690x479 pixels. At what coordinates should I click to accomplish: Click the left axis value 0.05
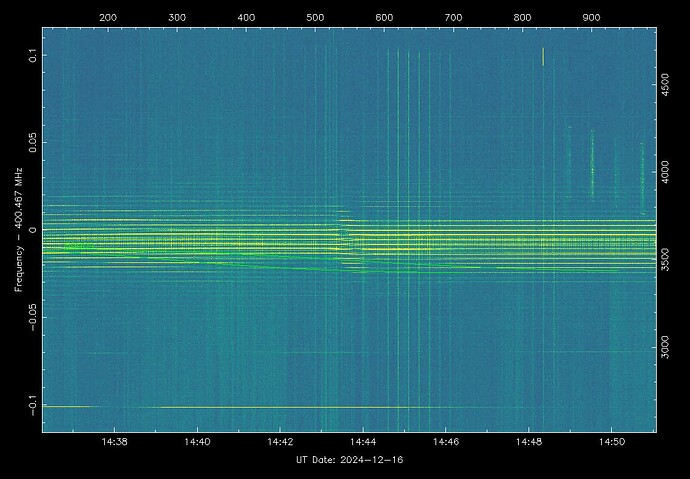pos(33,143)
